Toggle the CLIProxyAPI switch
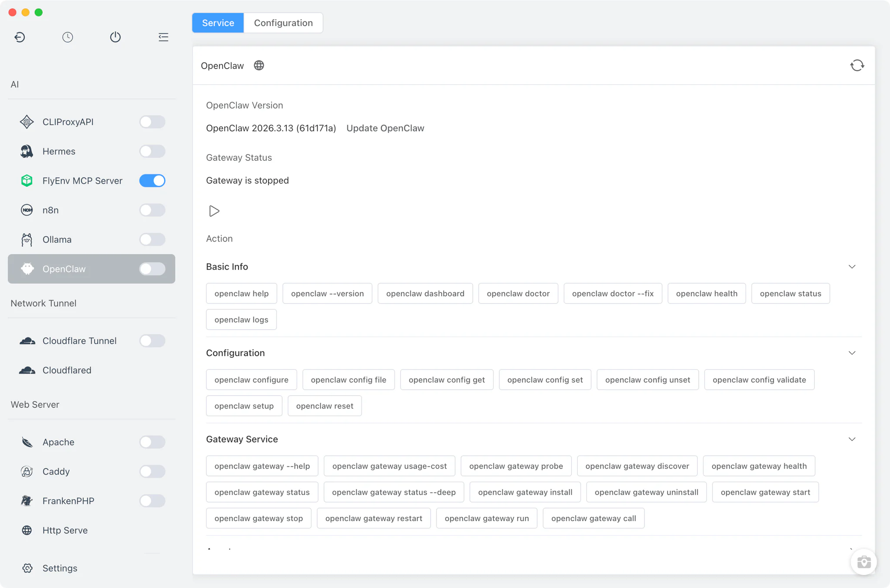 coord(152,122)
